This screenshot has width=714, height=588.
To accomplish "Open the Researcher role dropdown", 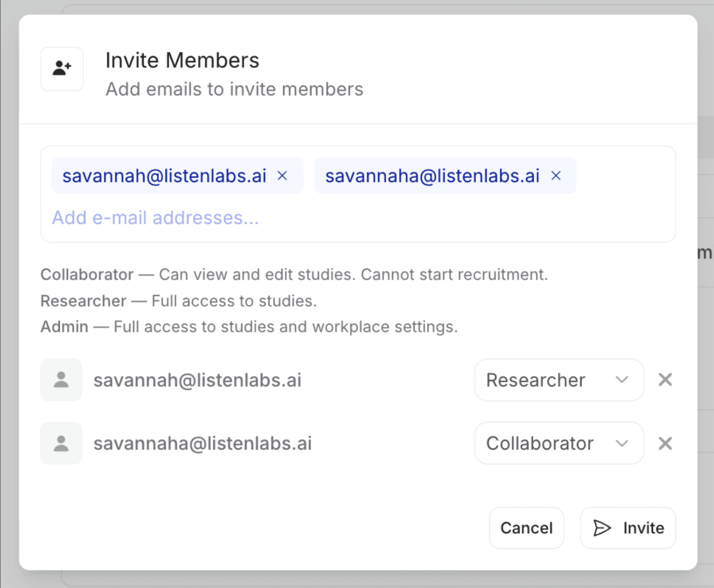I will pos(559,380).
